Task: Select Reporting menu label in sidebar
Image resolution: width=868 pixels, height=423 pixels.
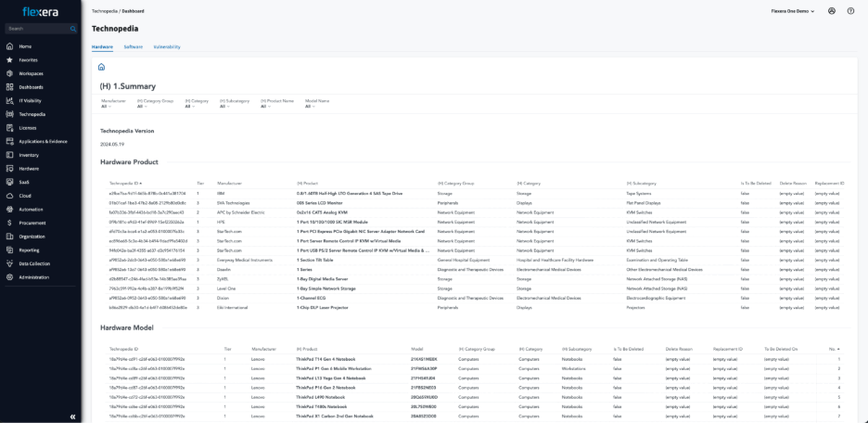Action: (29, 250)
